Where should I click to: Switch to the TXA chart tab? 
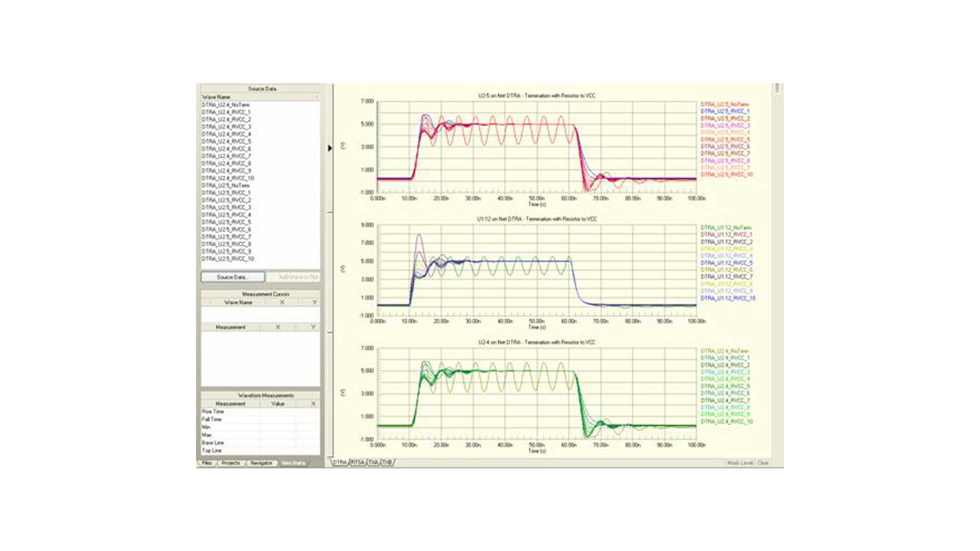[374, 463]
